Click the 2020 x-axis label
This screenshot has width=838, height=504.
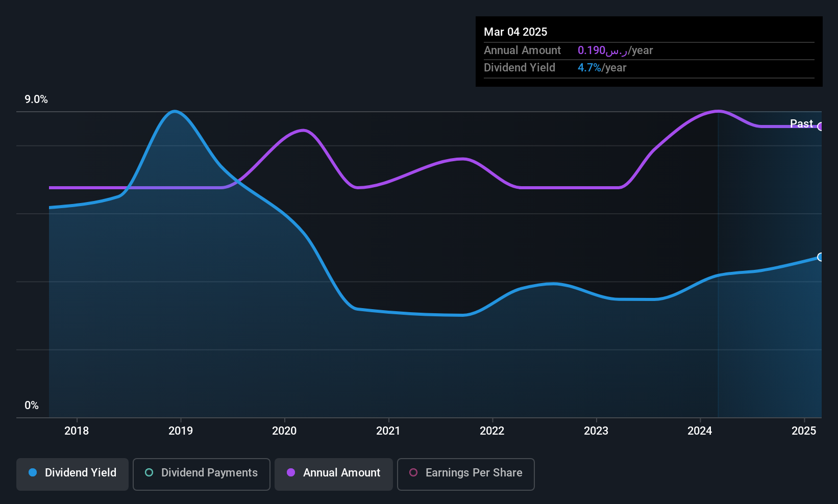click(x=284, y=431)
